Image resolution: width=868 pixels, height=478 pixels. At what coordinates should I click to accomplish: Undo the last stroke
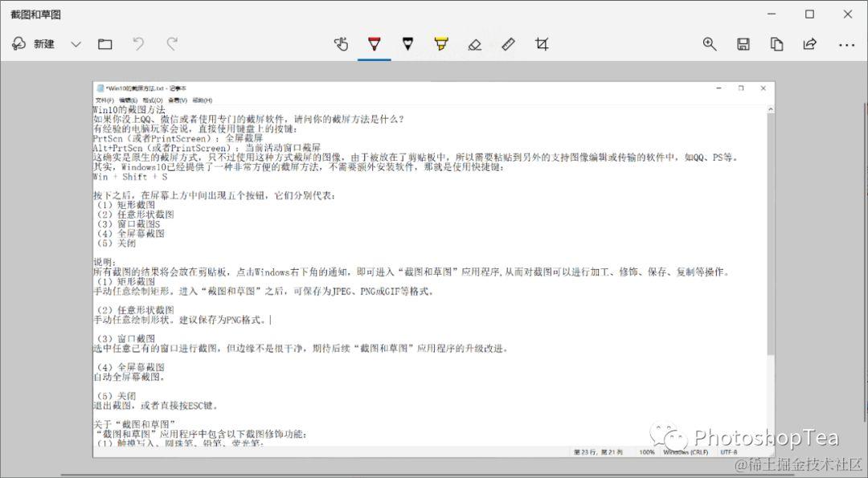click(138, 44)
